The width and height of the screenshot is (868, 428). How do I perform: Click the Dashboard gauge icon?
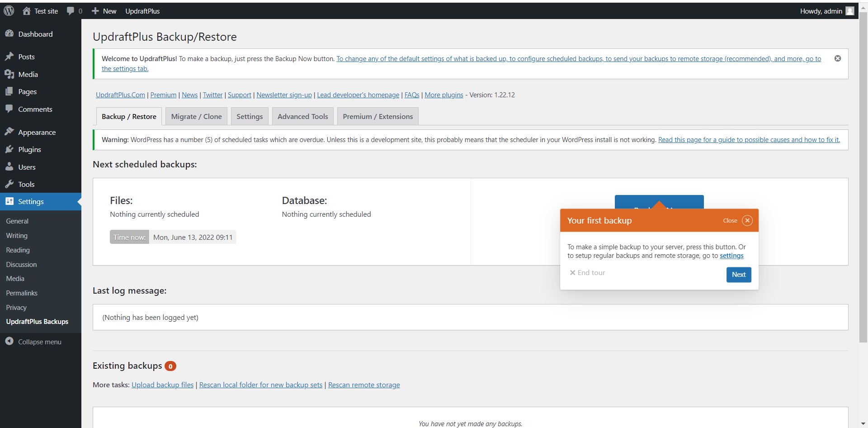(9, 34)
